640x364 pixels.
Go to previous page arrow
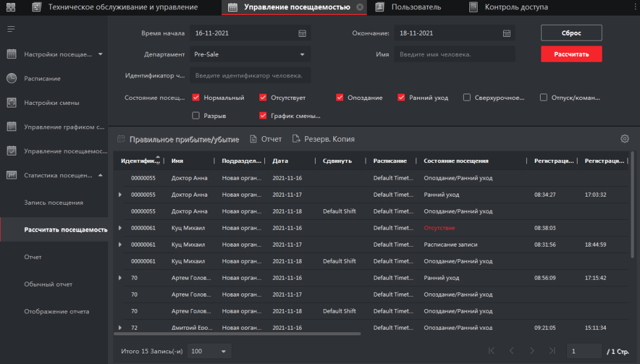pyautogui.click(x=511, y=350)
